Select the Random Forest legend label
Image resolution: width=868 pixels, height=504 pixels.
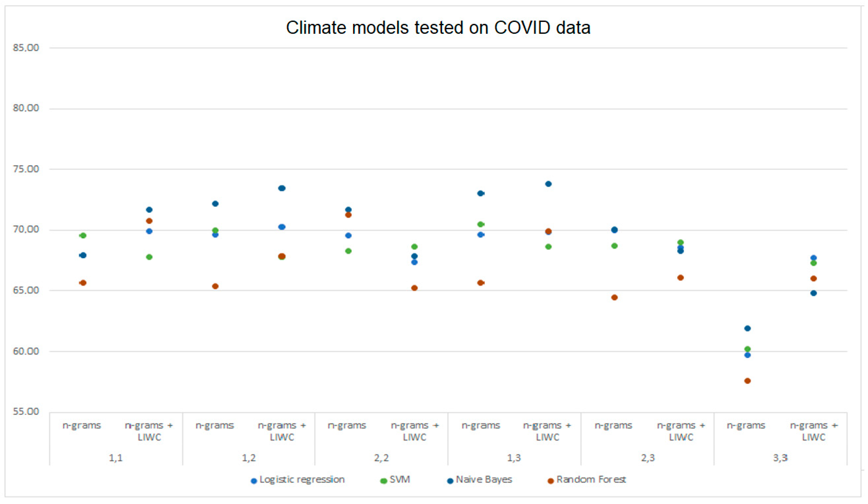591,480
